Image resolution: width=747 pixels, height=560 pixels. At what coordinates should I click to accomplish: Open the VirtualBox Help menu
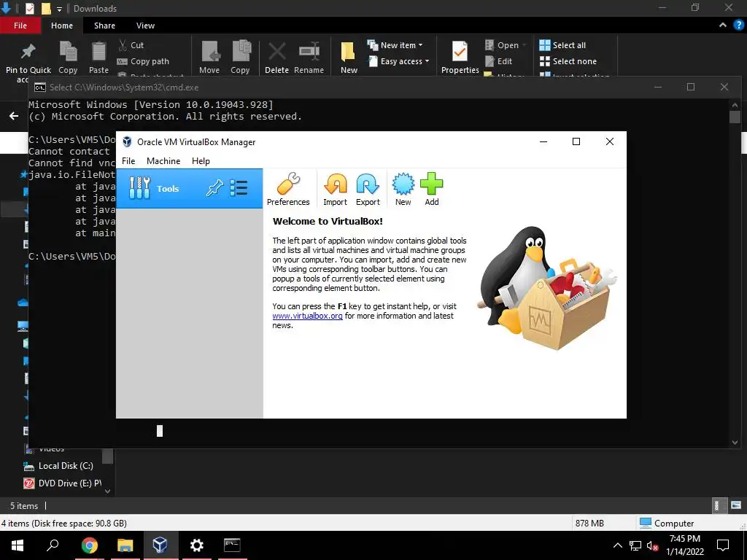click(201, 161)
